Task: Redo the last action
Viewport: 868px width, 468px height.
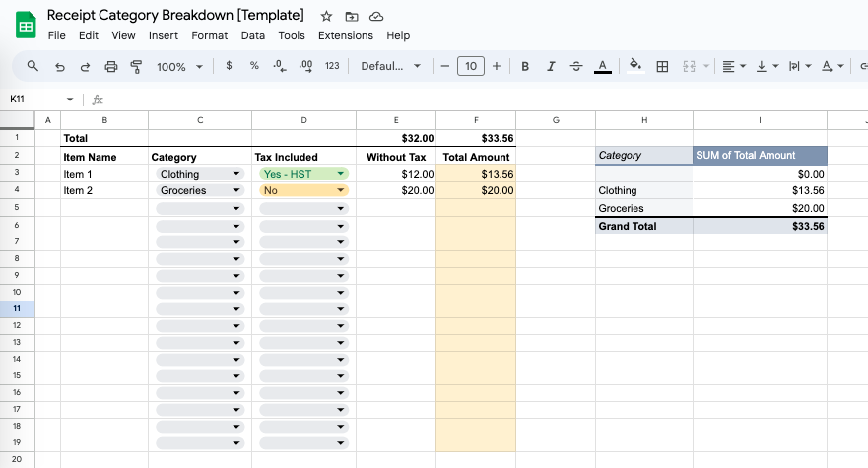Action: (x=85, y=66)
